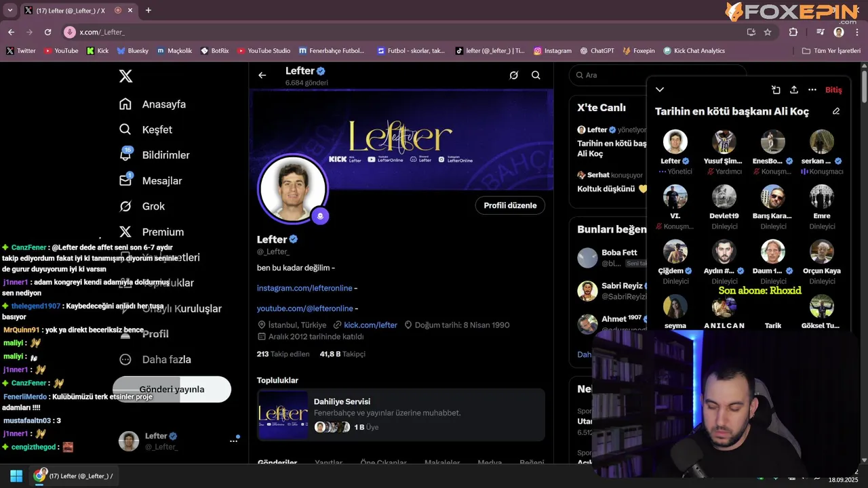Open a new Chrome tab with plus
This screenshot has height=488, width=868.
[x=149, y=10]
